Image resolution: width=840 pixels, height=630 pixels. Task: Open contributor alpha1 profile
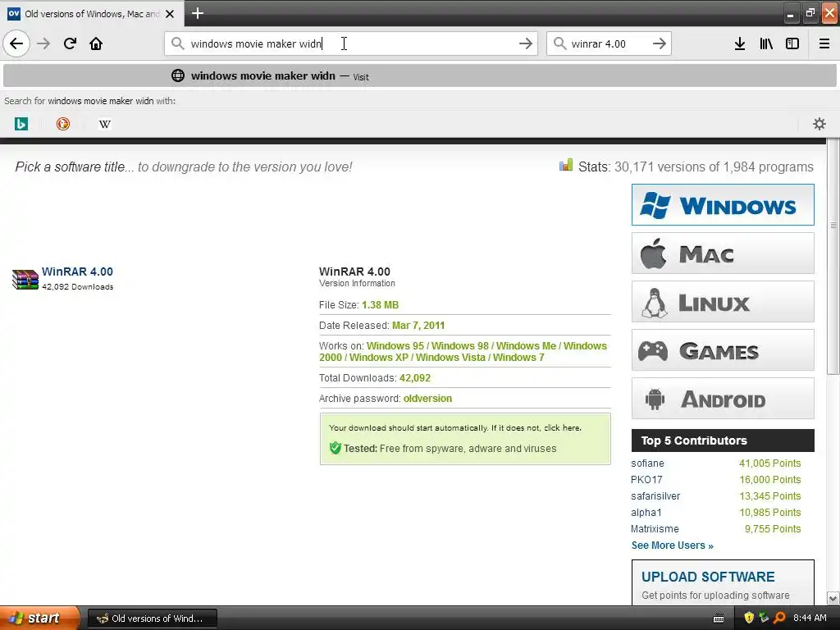click(646, 513)
